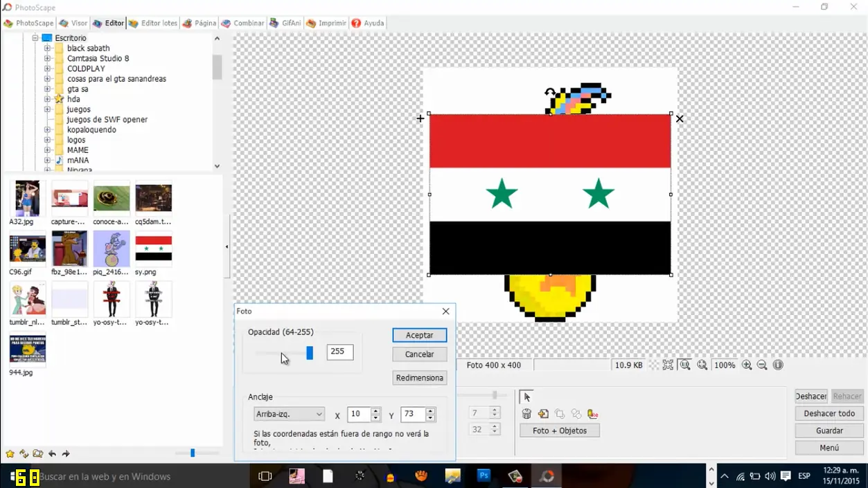868x488 pixels.
Task: Click the back arrow below thumbnails
Action: point(52,454)
